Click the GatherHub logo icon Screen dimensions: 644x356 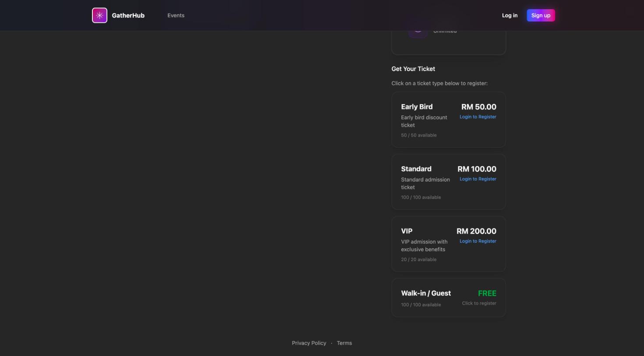pyautogui.click(x=99, y=15)
